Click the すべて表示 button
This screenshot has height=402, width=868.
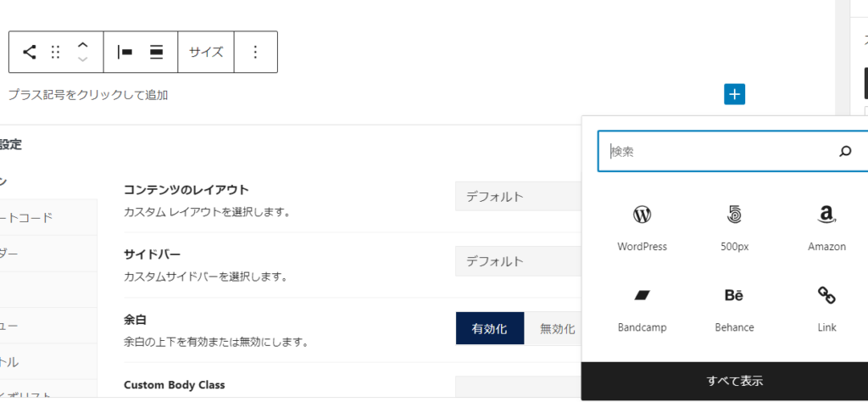(x=734, y=381)
